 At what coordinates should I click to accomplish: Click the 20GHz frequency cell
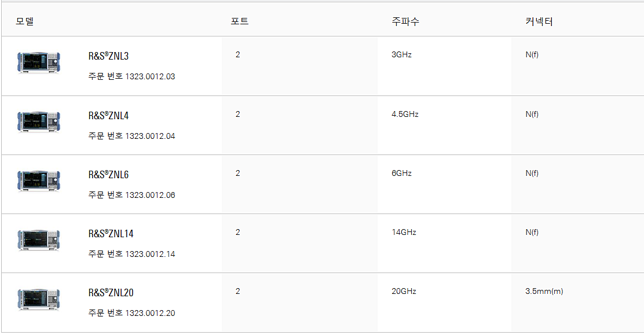tap(404, 292)
